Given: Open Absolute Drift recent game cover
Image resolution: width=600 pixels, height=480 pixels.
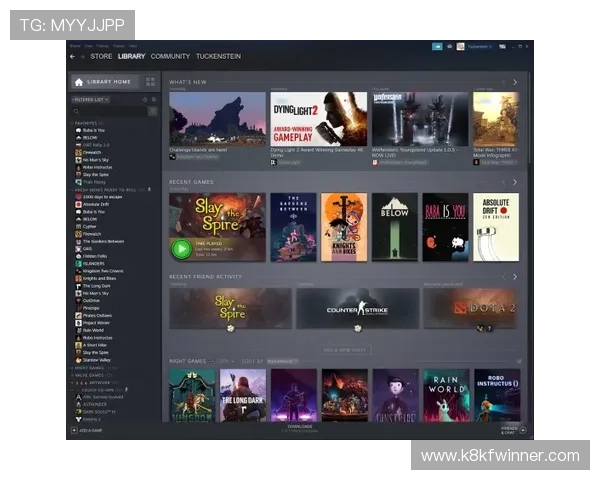Looking at the screenshot, I should click(x=496, y=227).
